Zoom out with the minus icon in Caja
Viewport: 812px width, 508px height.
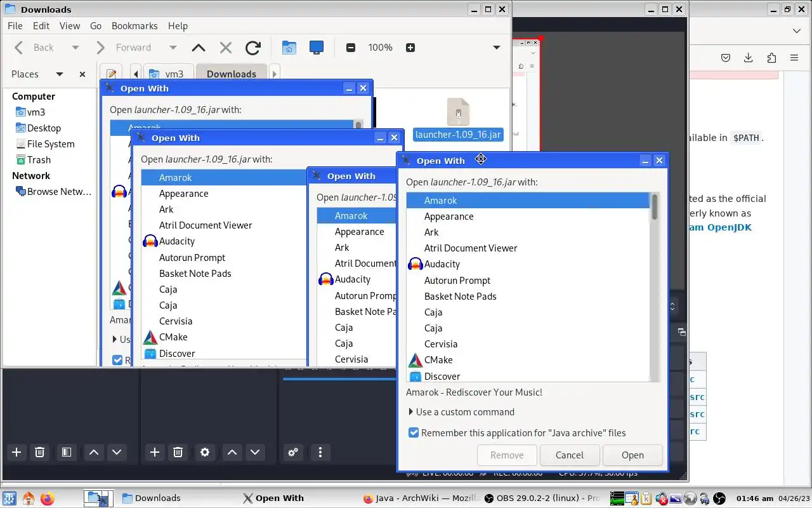pyautogui.click(x=351, y=48)
